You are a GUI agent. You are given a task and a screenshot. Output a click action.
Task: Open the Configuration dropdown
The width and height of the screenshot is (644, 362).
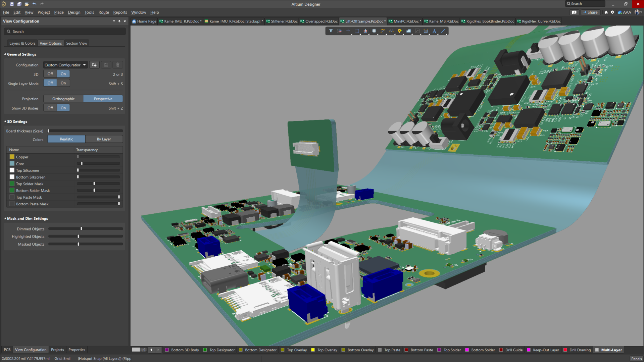[x=65, y=65]
